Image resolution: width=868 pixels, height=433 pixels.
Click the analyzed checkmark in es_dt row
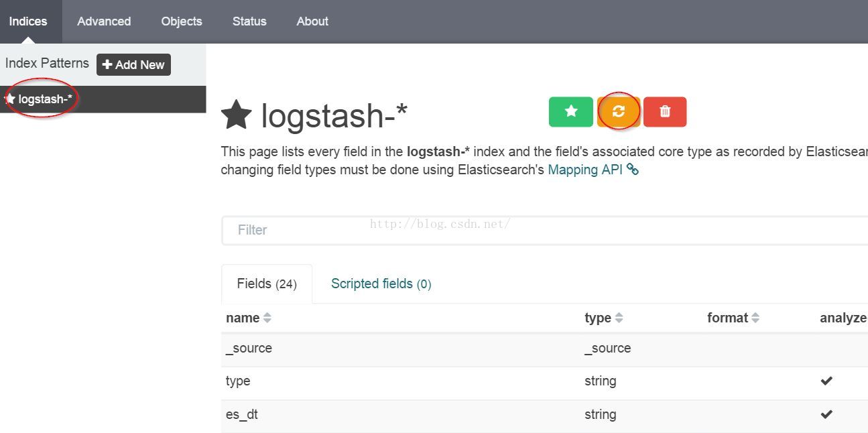click(826, 414)
